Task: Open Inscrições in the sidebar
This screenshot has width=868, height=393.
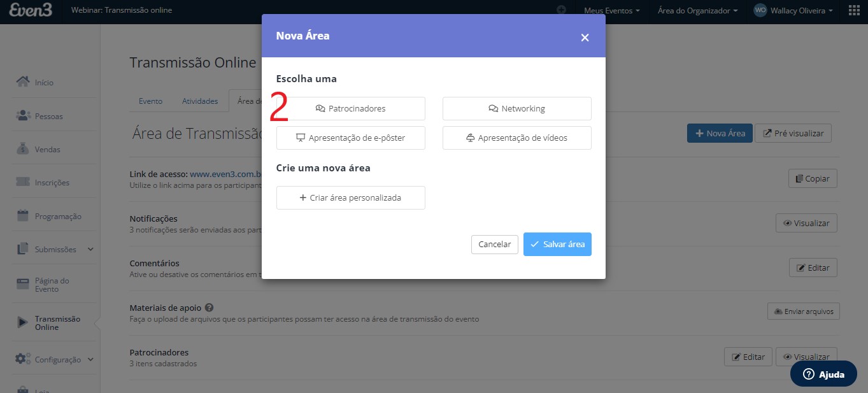Action: point(52,182)
